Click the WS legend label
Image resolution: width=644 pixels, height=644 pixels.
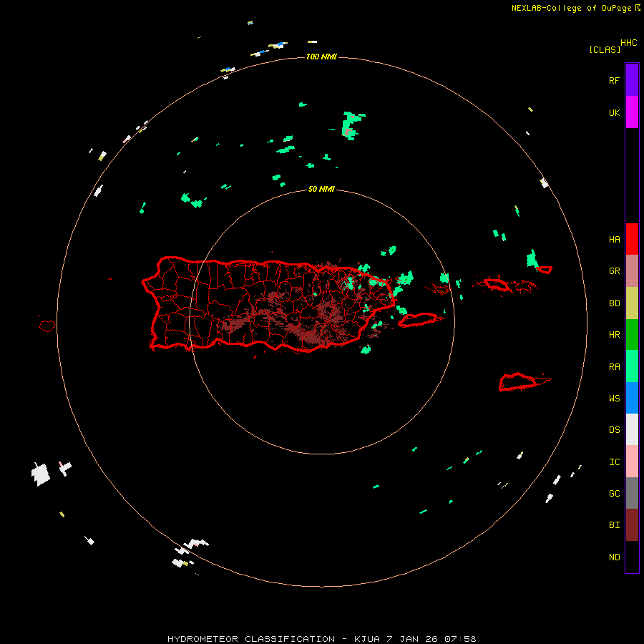[x=614, y=399]
